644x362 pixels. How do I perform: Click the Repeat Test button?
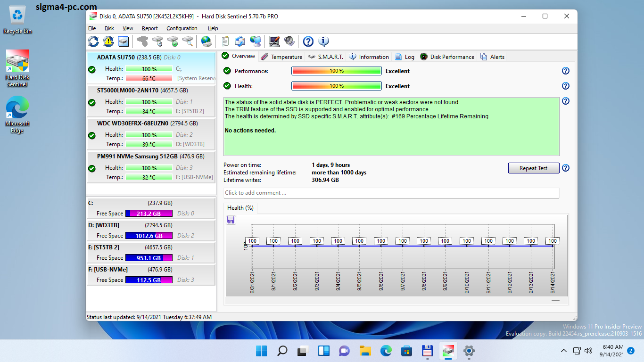pos(534,168)
